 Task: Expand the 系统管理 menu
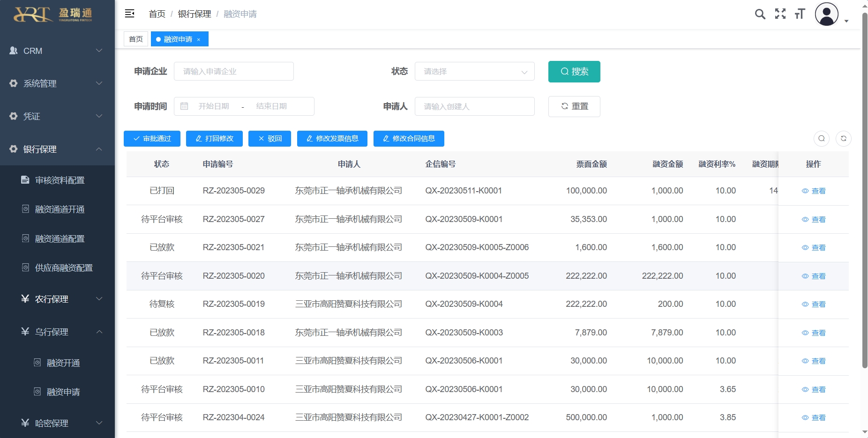pyautogui.click(x=57, y=83)
